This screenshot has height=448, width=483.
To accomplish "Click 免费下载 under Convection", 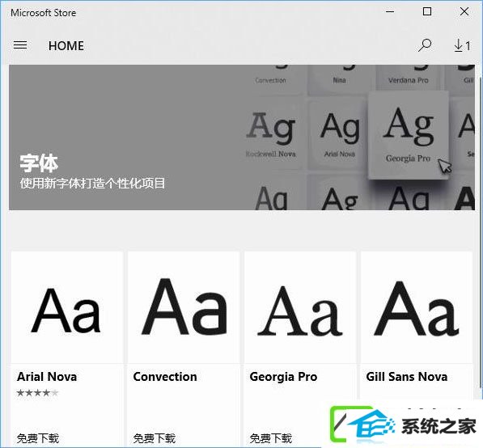I will [x=154, y=437].
